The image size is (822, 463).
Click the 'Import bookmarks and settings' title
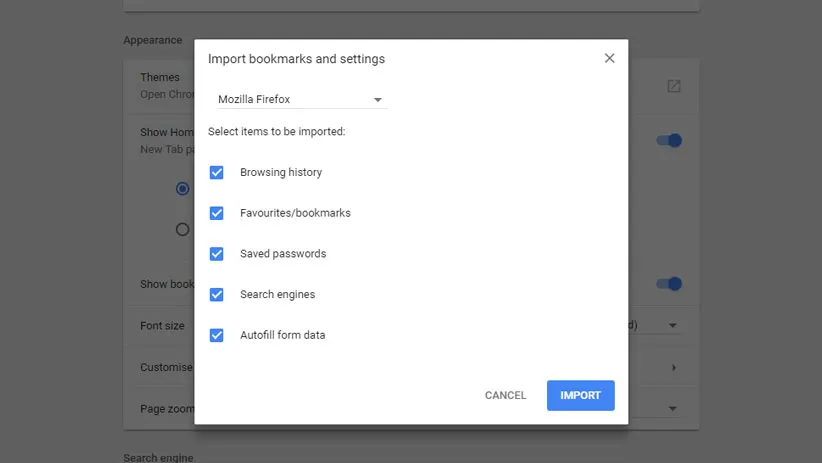point(296,59)
